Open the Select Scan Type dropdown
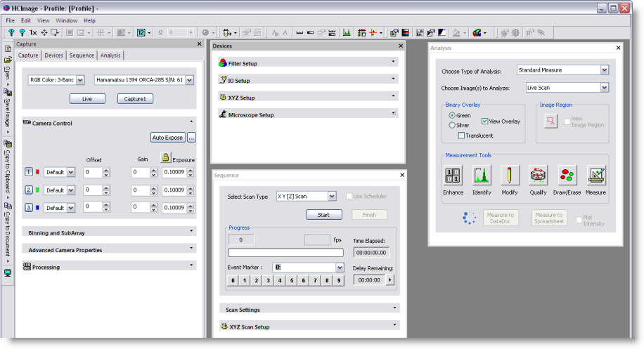 tap(332, 197)
